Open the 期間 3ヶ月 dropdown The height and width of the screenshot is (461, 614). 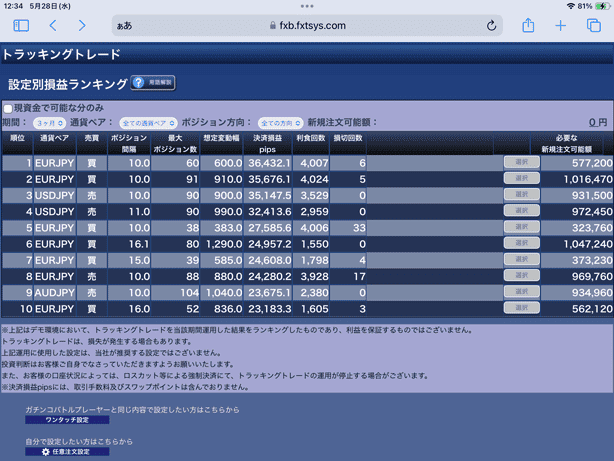pos(49,123)
